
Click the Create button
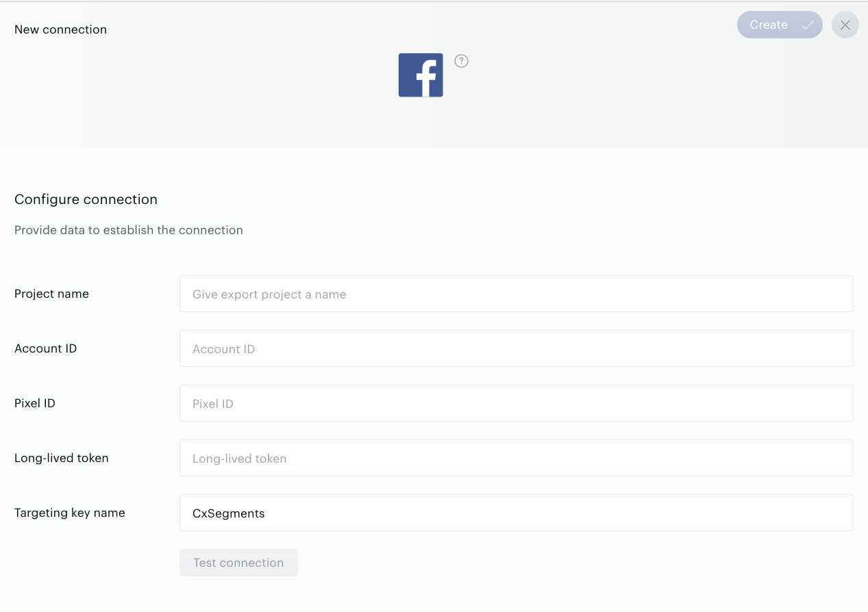tap(780, 25)
